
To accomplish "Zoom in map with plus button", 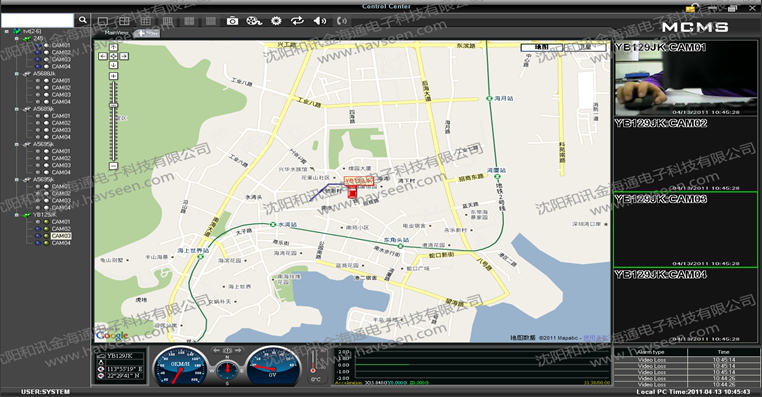I will coord(113,76).
